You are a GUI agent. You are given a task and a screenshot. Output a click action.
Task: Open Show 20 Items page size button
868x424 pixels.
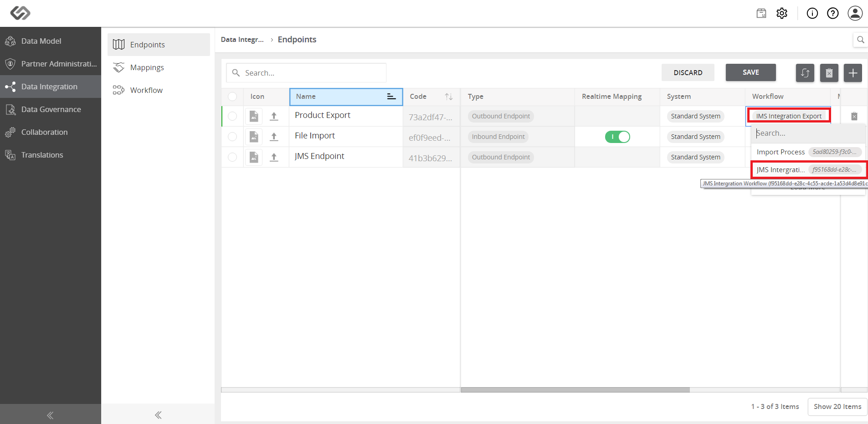point(837,407)
